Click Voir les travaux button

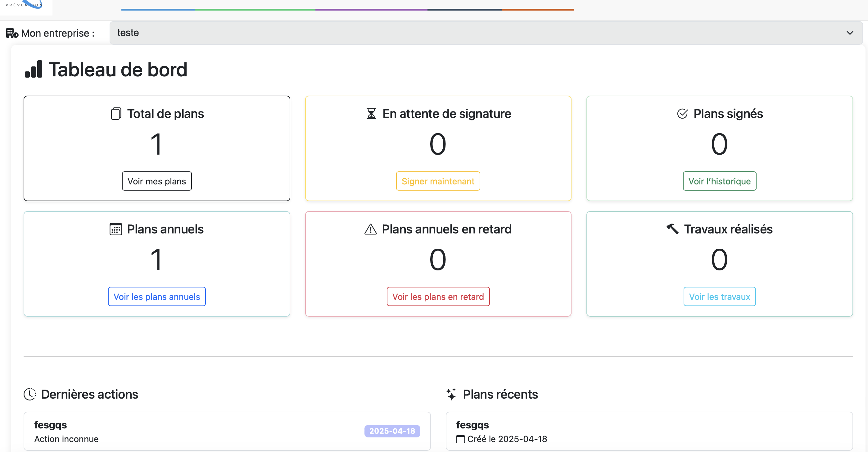click(719, 296)
